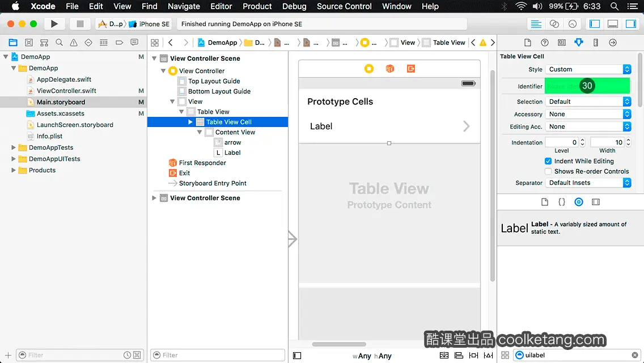Viewport: 644px width, 363px height.
Task: Toggle the Utilities panel visibility
Action: point(630,24)
